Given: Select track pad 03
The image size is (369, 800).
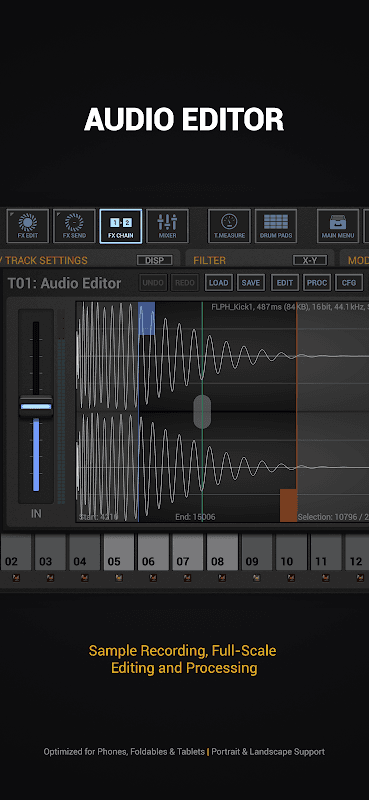Looking at the screenshot, I should point(50,553).
